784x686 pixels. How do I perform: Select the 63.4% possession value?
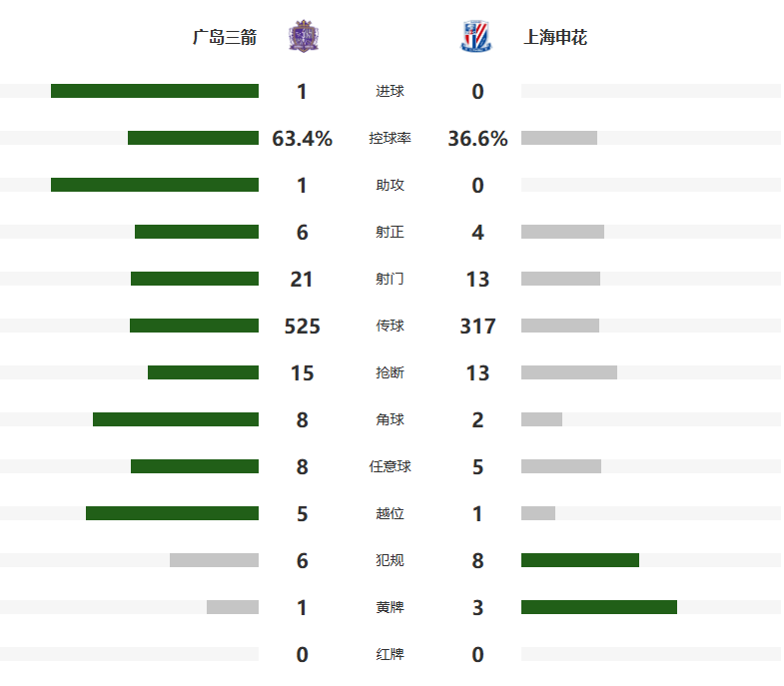(x=302, y=139)
